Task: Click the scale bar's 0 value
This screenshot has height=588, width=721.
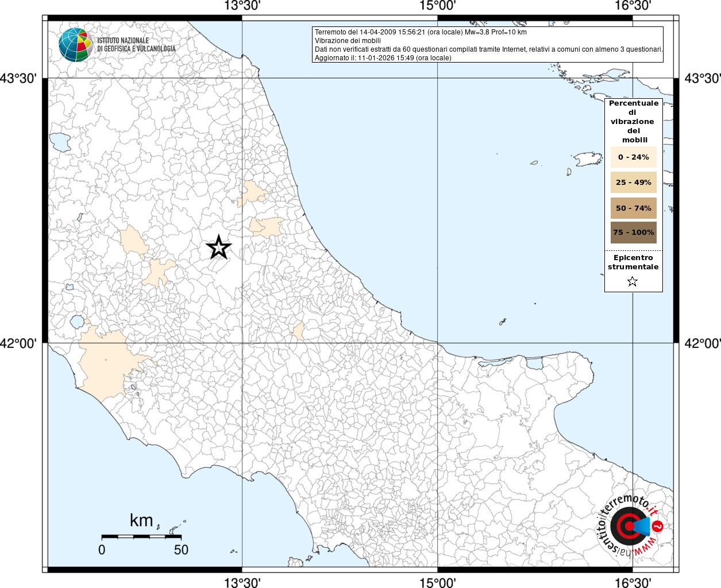Action: pyautogui.click(x=102, y=550)
